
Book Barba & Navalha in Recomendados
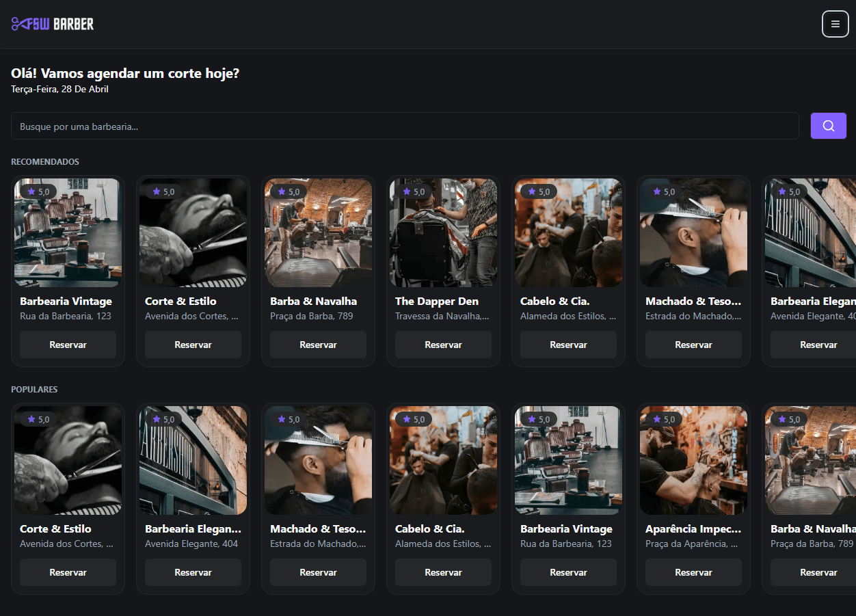pos(318,345)
